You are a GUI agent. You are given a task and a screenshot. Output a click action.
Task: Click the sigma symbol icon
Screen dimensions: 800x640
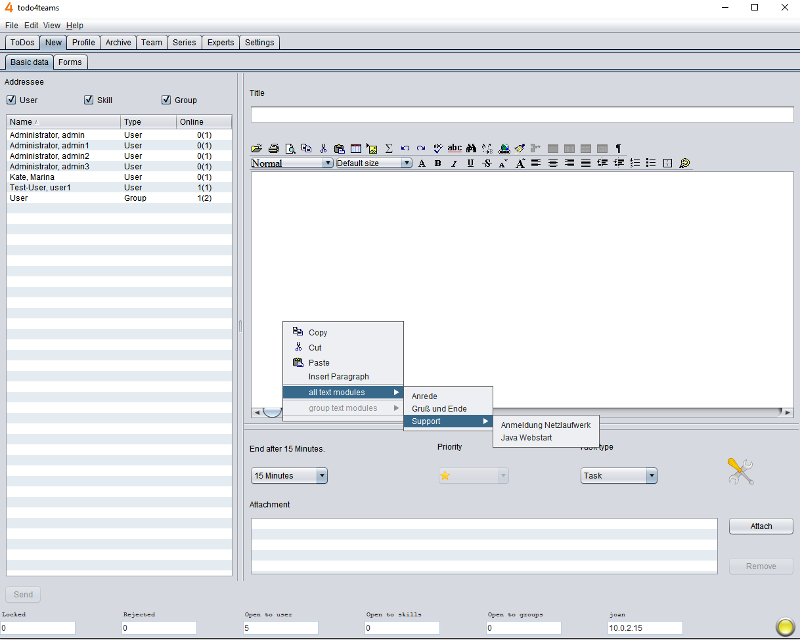[389, 149]
